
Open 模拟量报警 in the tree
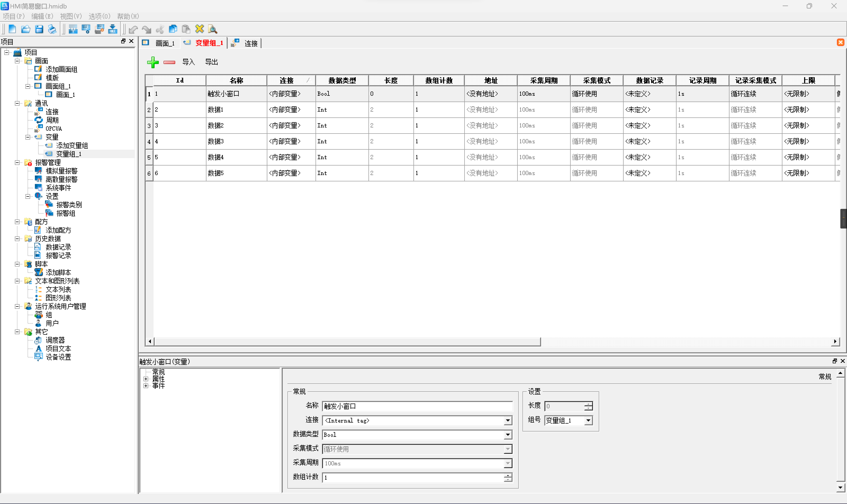pos(61,171)
